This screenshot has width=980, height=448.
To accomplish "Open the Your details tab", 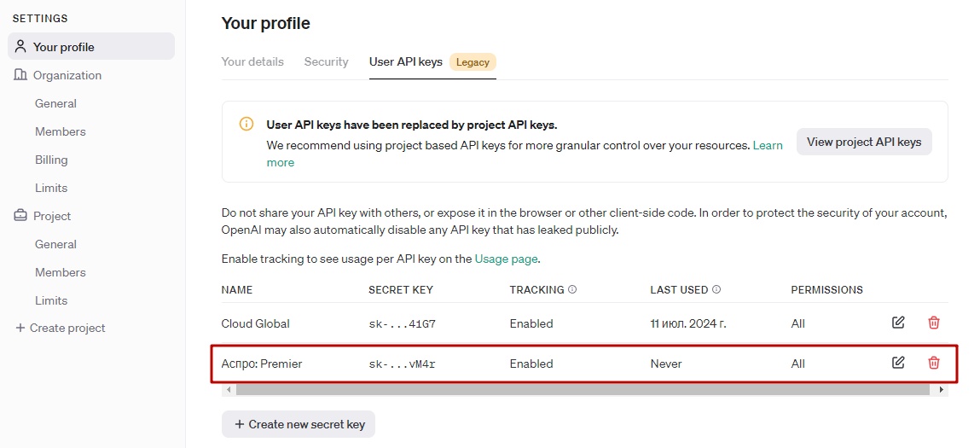I will click(252, 62).
